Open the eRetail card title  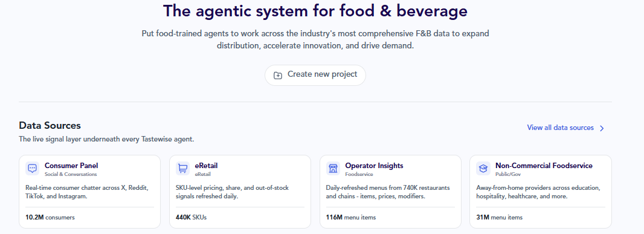click(x=206, y=166)
